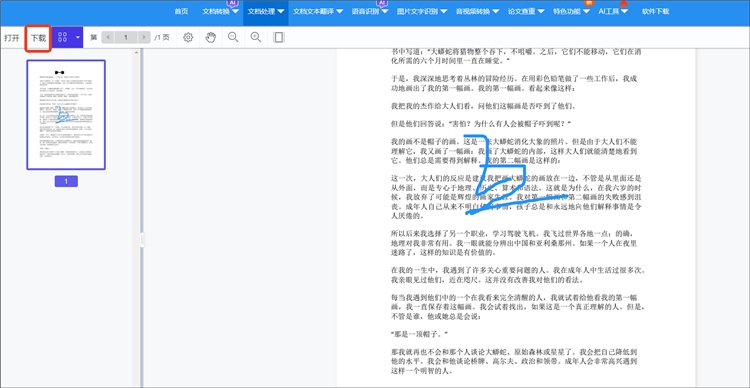Viewport: 750px width, 388px height.
Task: Expand the 文档处理 menu
Action: pyautogui.click(x=266, y=11)
